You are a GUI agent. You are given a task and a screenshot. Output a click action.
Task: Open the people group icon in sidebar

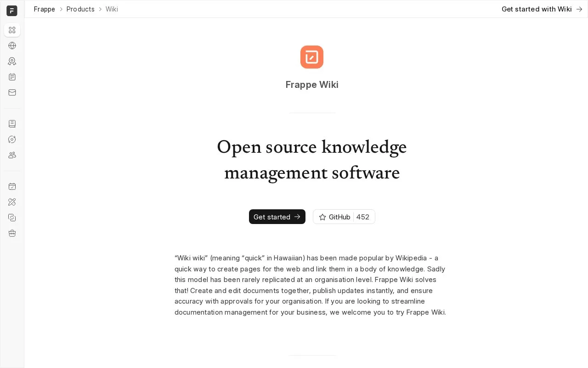pyautogui.click(x=12, y=155)
